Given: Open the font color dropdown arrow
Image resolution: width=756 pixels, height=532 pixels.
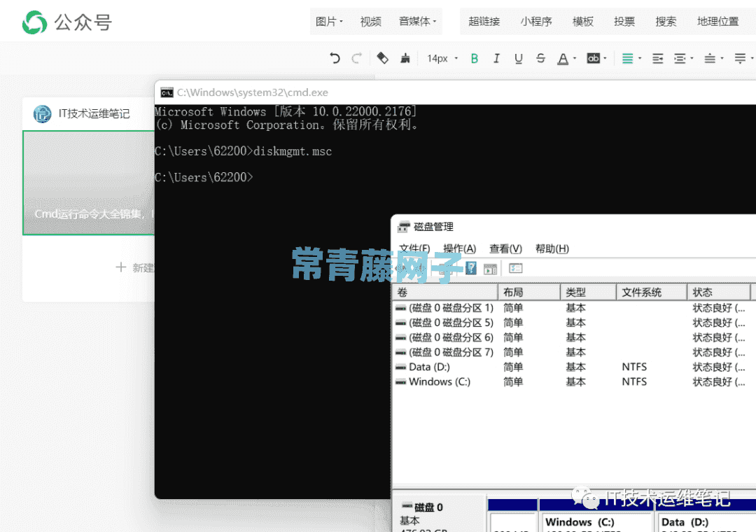Looking at the screenshot, I should [575, 58].
